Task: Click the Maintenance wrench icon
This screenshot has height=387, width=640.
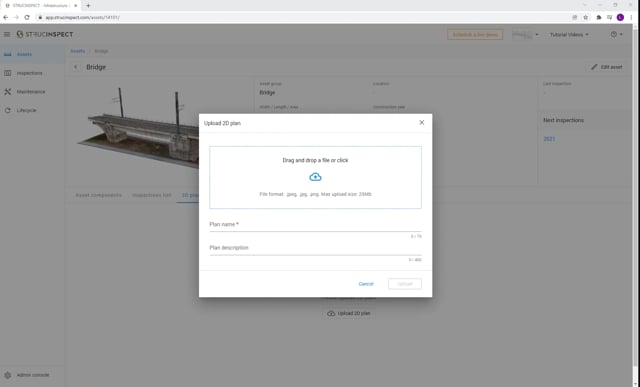Action: 8,92
